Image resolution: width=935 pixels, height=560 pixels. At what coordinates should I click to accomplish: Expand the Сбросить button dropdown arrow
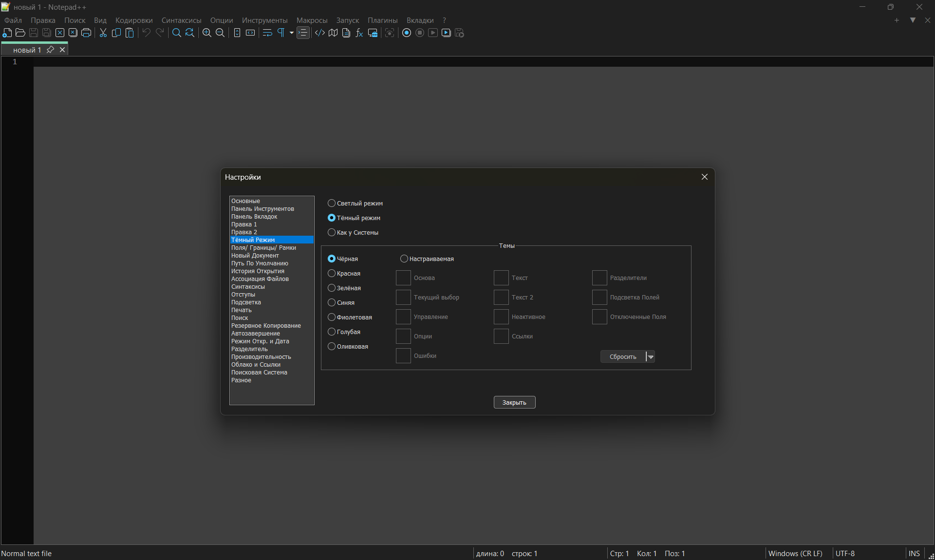(x=651, y=357)
